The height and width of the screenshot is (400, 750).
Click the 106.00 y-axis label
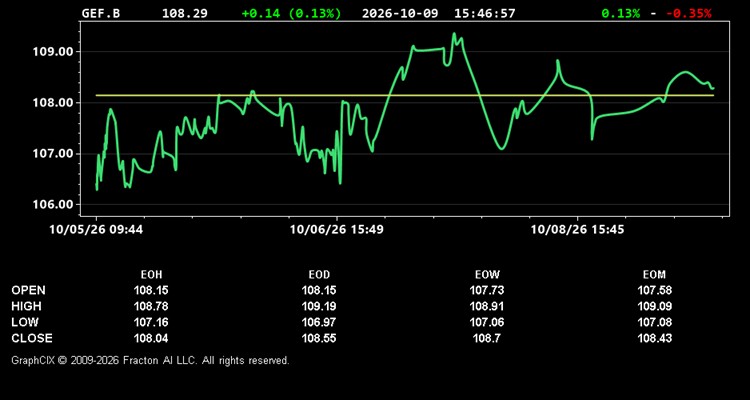51,205
